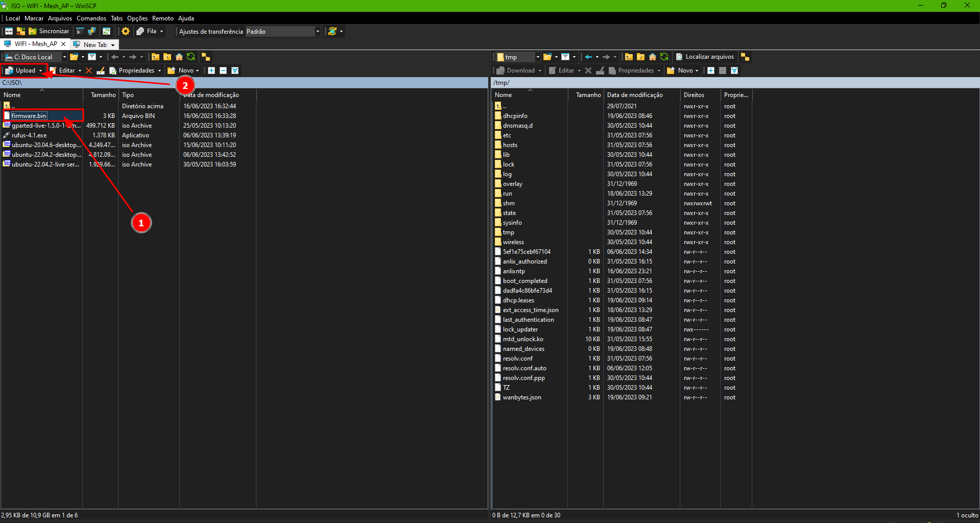This screenshot has width=980, height=523.
Task: Click local unselect files minus icon
Action: (x=223, y=70)
